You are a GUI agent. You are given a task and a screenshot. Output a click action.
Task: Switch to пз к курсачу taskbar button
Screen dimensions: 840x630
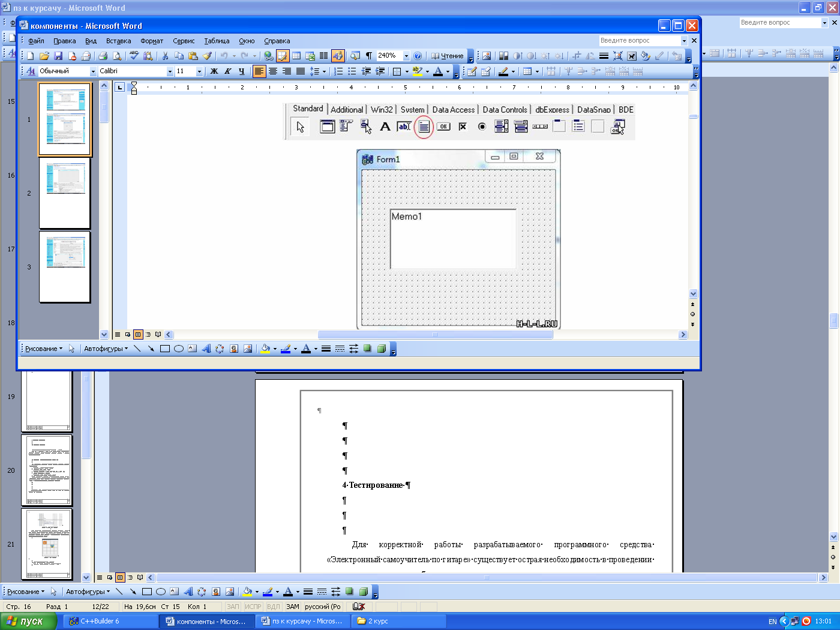pos(302,621)
